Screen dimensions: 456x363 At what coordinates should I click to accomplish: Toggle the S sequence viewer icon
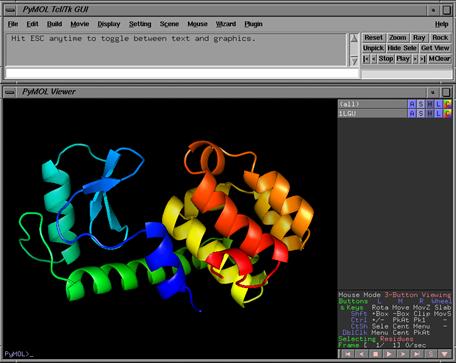tap(431, 354)
